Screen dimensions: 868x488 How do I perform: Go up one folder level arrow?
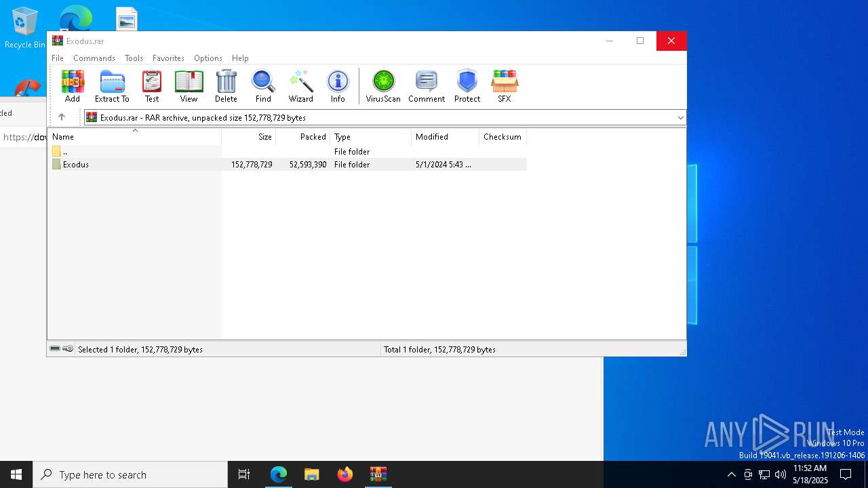coord(62,117)
